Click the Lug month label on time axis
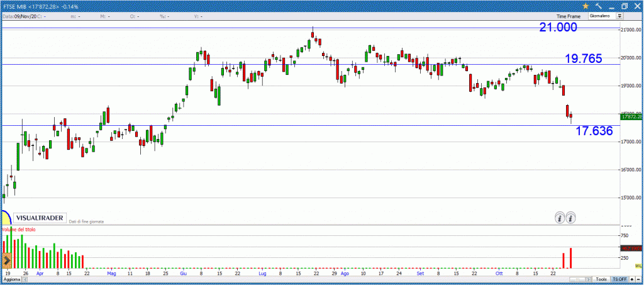Viewport: 644px width, 285px height. point(262,272)
